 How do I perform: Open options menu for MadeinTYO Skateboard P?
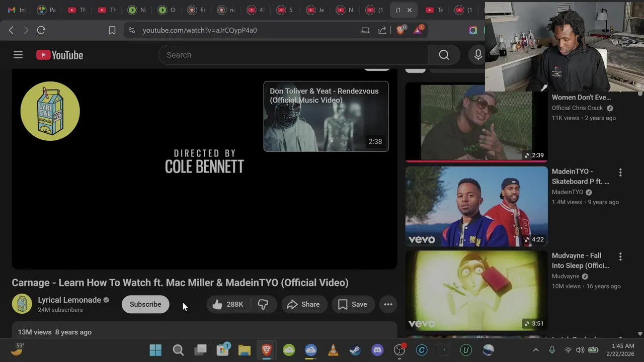[620, 172]
